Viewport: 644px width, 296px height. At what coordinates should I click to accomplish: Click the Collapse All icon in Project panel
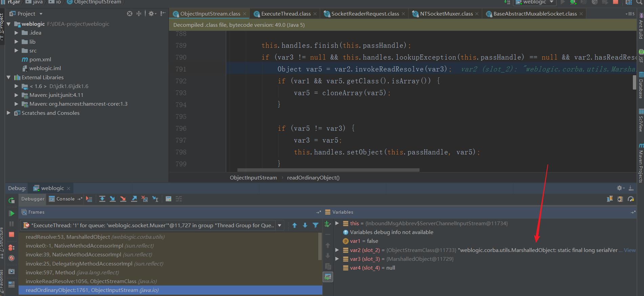click(x=139, y=14)
